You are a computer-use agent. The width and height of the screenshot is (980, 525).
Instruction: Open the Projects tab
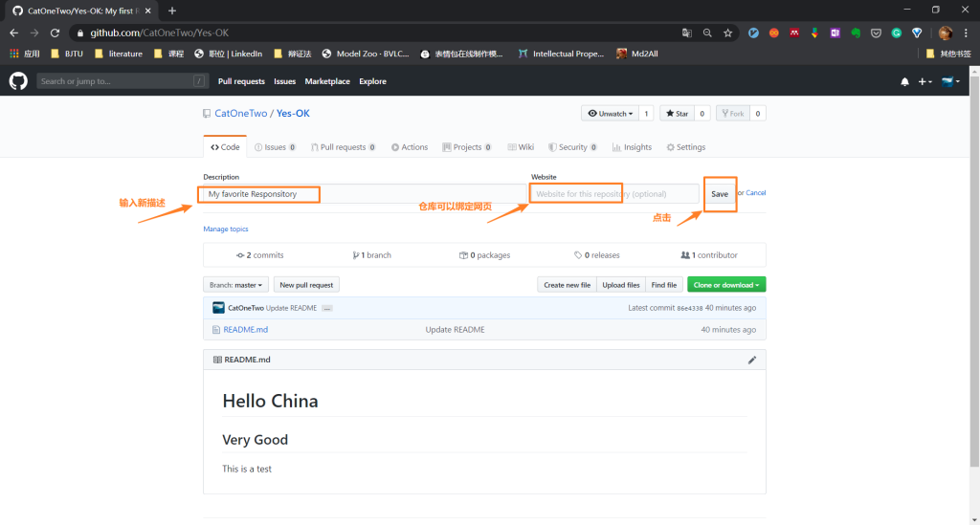(x=467, y=147)
